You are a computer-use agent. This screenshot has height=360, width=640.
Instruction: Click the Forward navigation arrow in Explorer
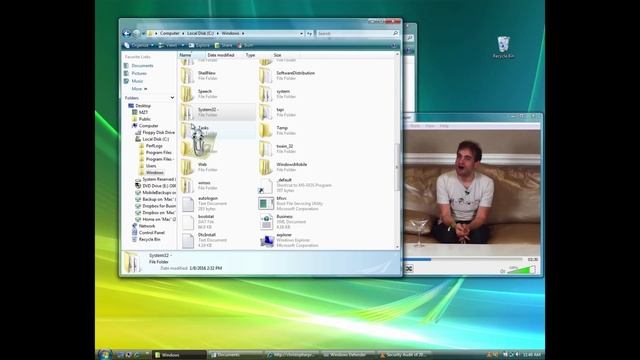[136, 33]
